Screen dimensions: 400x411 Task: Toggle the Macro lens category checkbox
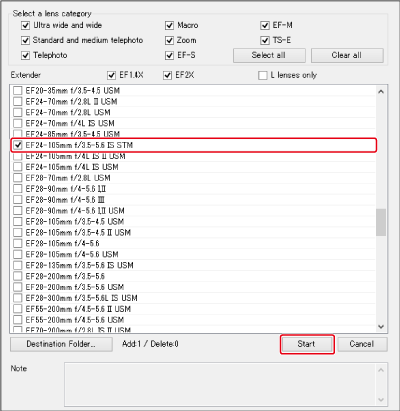point(169,25)
